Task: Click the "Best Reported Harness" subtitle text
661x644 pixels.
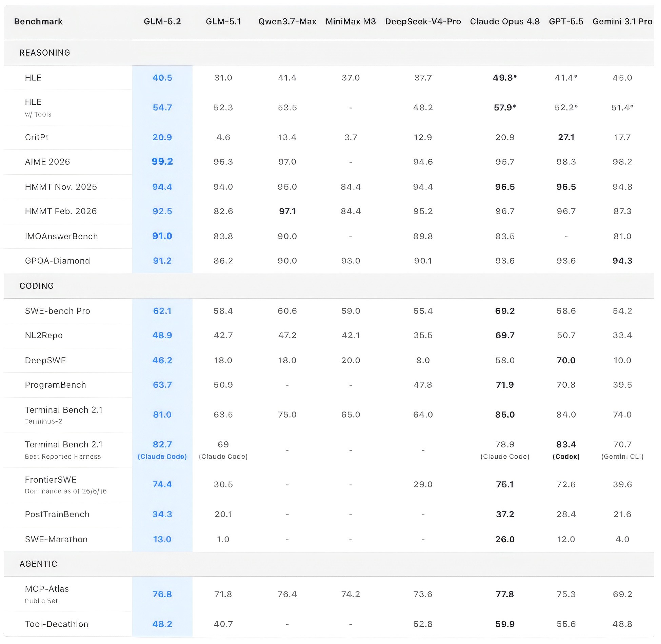Action: [x=63, y=457]
